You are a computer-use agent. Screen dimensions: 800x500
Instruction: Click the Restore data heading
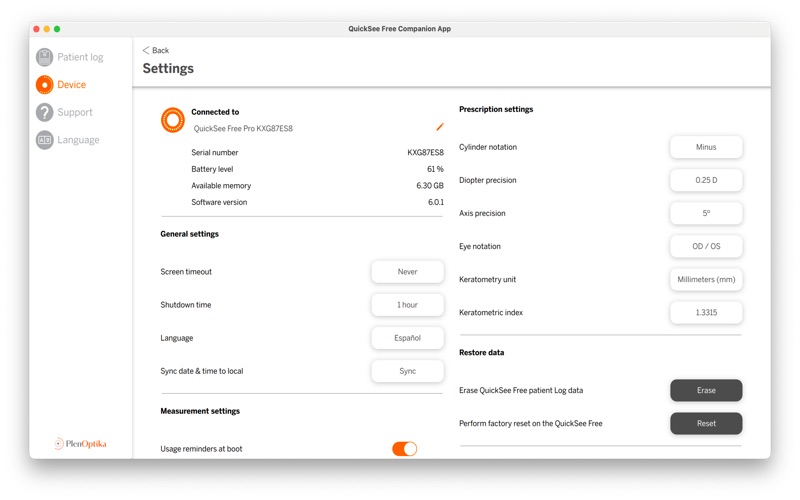(x=482, y=353)
